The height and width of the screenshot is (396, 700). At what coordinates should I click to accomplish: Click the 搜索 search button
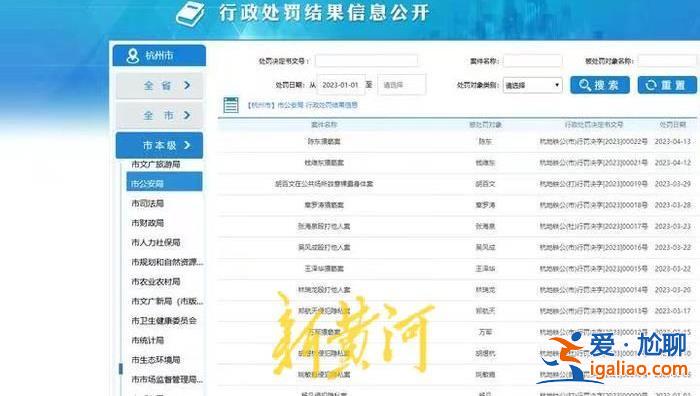click(600, 85)
